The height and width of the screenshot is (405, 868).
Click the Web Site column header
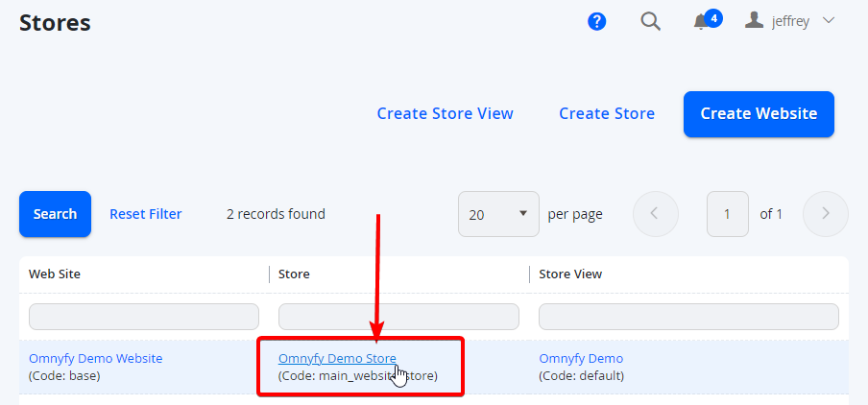click(54, 274)
